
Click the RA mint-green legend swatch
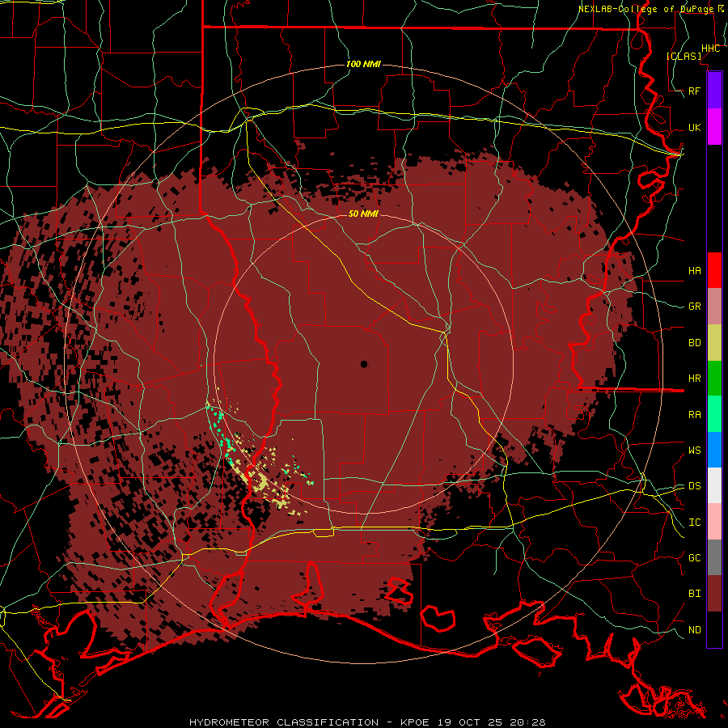pos(714,414)
